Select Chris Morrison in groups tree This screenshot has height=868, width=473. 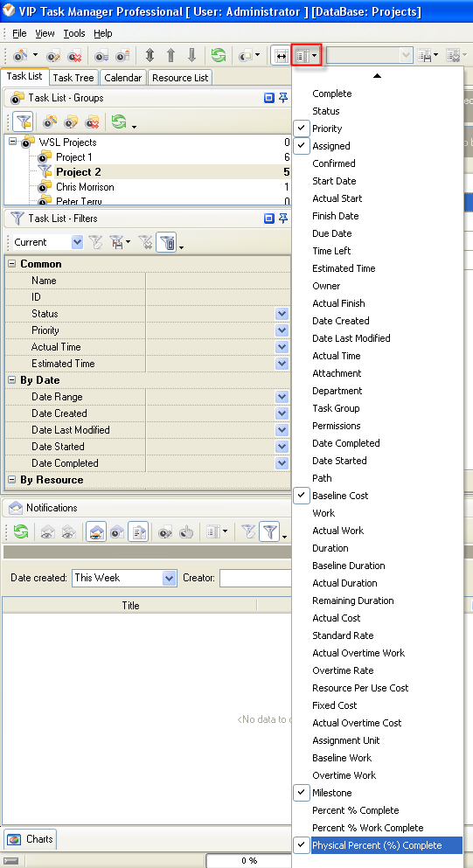[85, 187]
